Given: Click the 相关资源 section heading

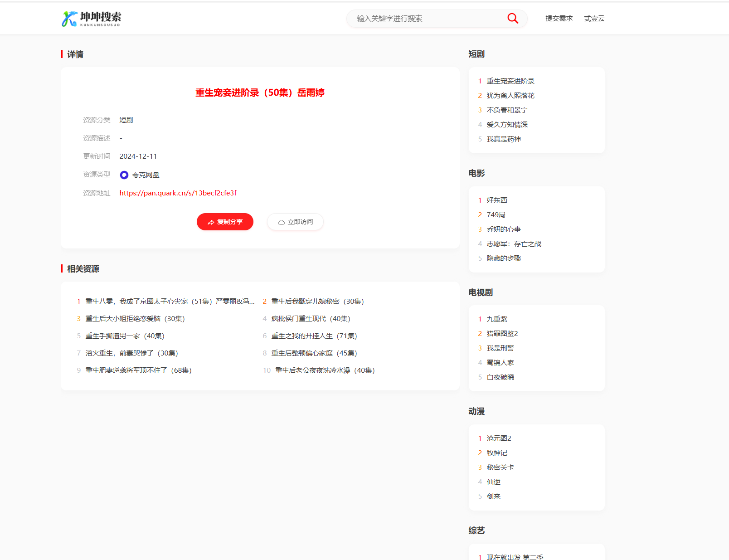Looking at the screenshot, I should [83, 269].
